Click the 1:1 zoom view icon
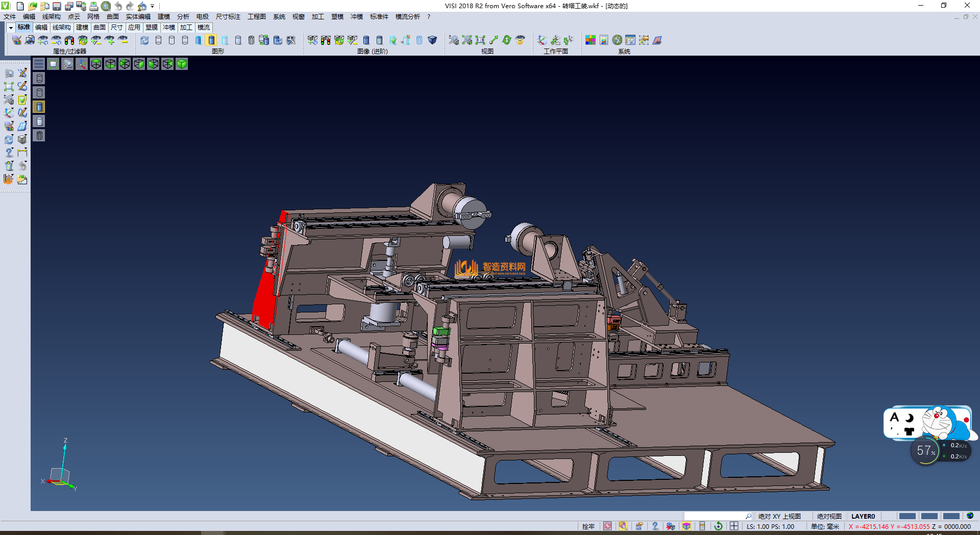Screen dimensions: 980x535 click(x=480, y=40)
